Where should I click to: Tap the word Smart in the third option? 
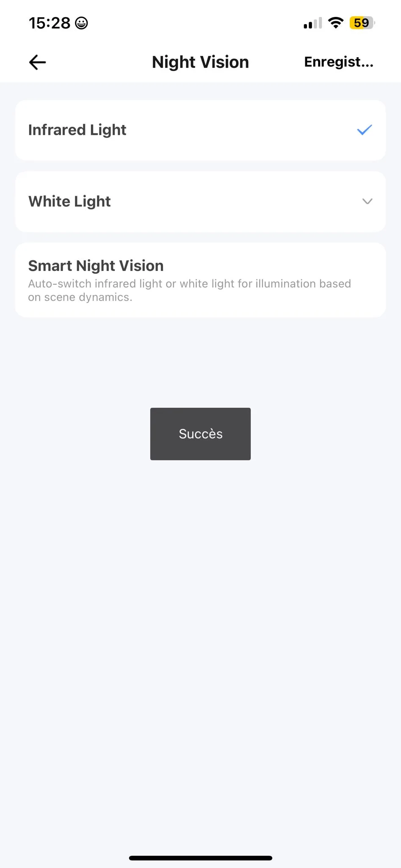click(x=50, y=266)
